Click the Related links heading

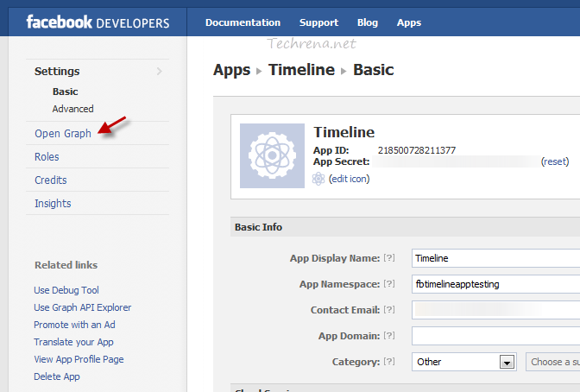(66, 265)
